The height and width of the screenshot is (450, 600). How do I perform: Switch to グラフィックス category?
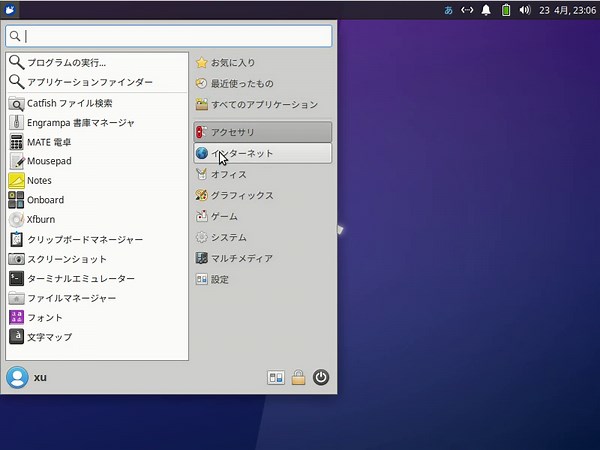click(x=262, y=196)
